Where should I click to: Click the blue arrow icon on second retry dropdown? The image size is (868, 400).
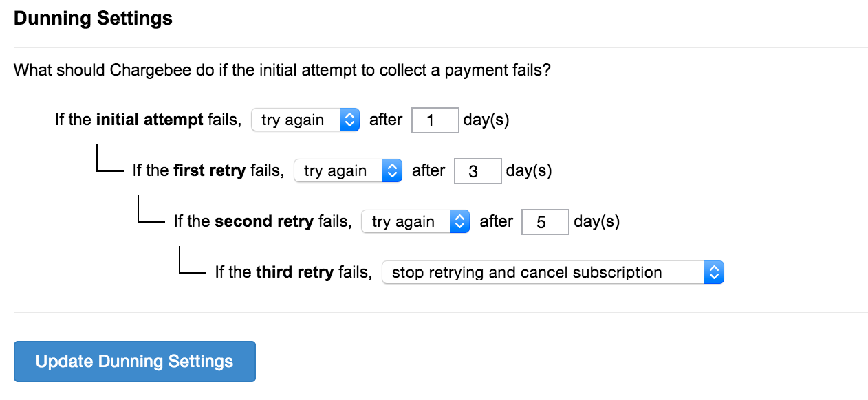(460, 222)
